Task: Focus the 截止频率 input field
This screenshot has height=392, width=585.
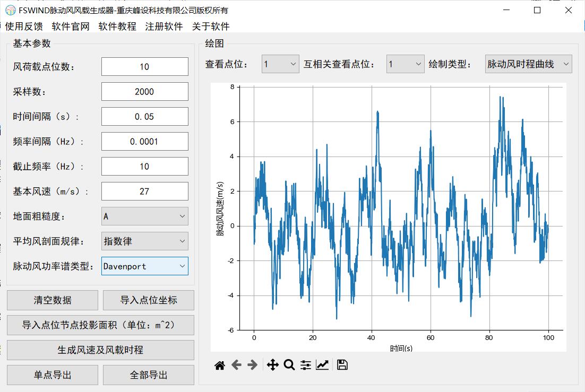Action: coord(145,167)
